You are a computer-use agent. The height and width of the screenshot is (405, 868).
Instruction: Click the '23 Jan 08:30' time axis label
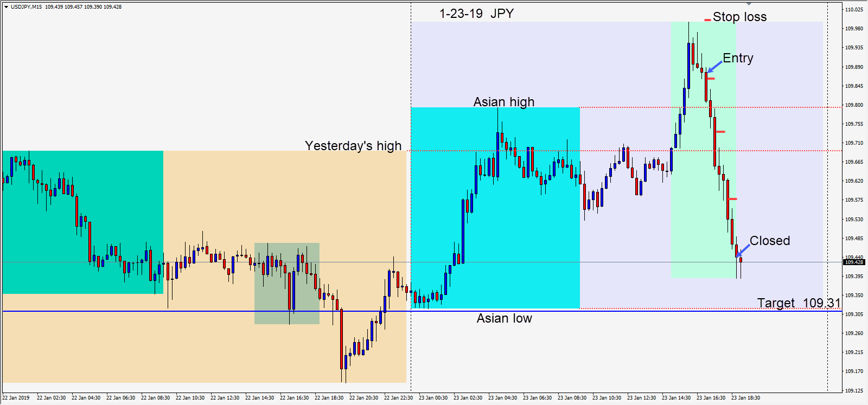pos(572,398)
